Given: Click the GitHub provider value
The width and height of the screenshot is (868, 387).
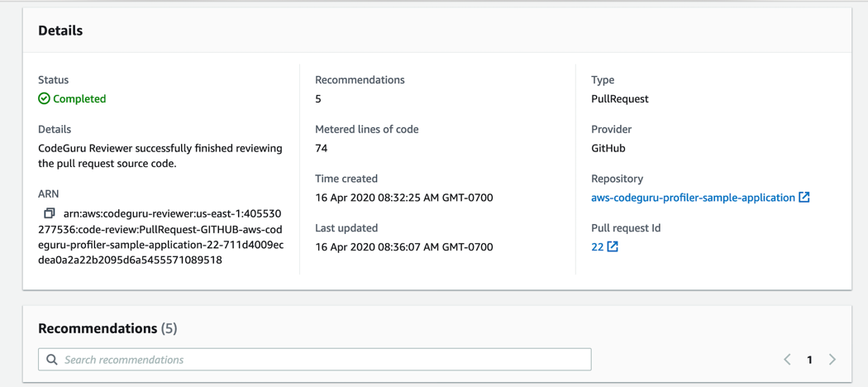Looking at the screenshot, I should [608, 148].
